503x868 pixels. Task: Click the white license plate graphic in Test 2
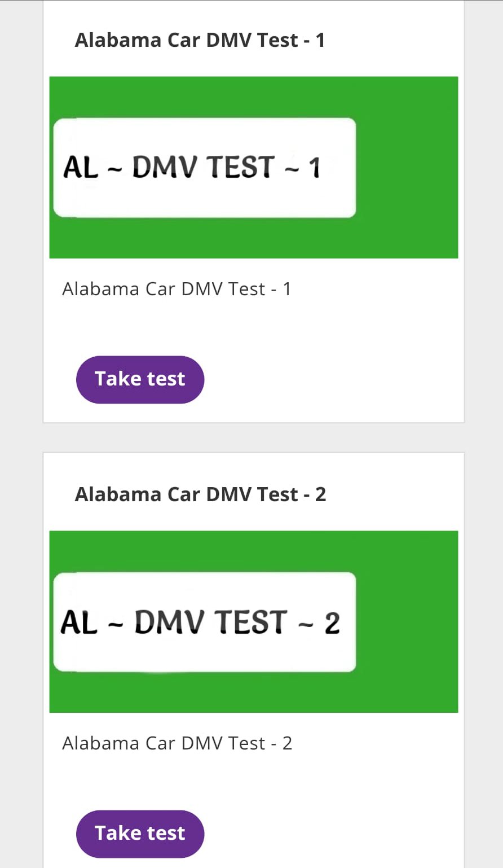point(205,621)
